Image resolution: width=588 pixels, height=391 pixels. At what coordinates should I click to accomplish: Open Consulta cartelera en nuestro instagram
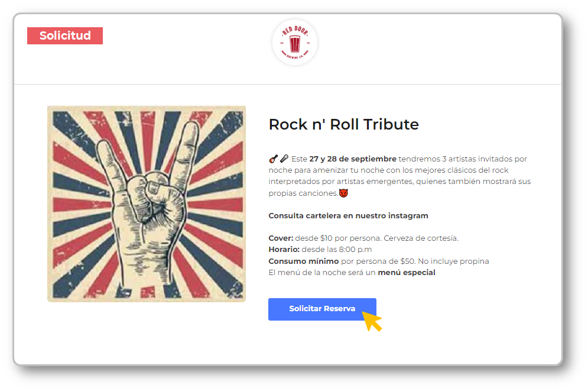(348, 216)
